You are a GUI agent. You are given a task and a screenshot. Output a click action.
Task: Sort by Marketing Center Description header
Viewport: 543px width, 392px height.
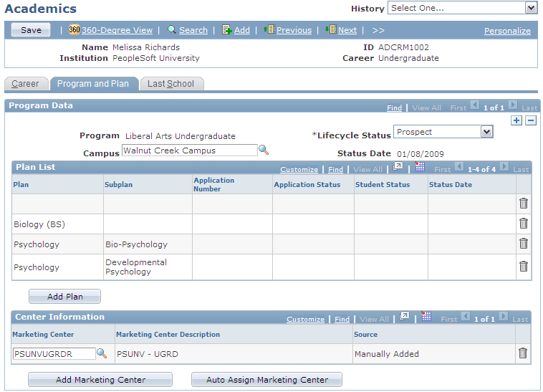click(x=168, y=334)
